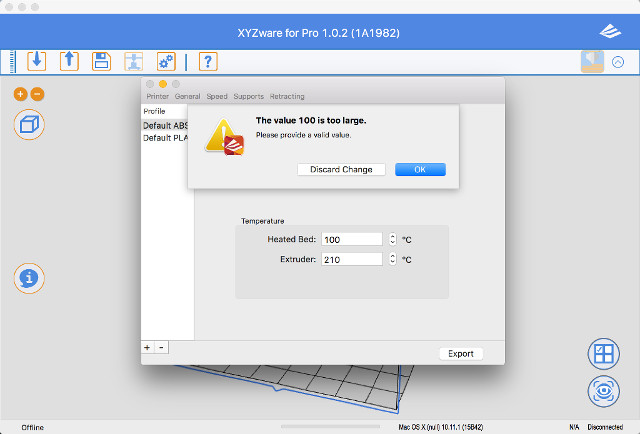
Task: Open the info bubble icon
Action: click(x=29, y=278)
